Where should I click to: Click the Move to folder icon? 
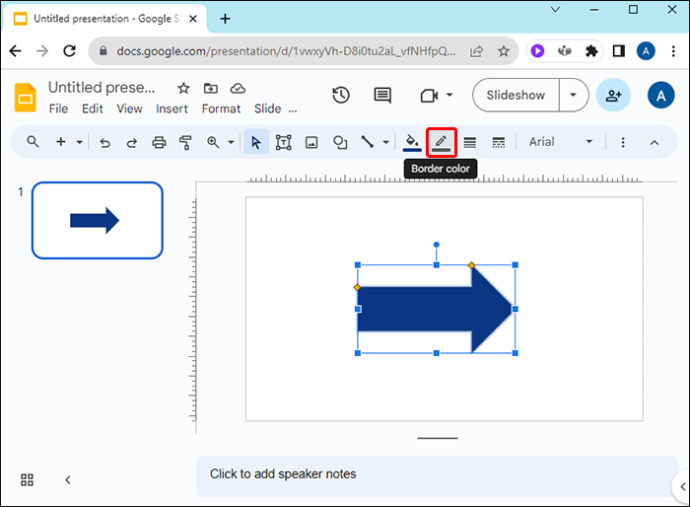tap(211, 88)
